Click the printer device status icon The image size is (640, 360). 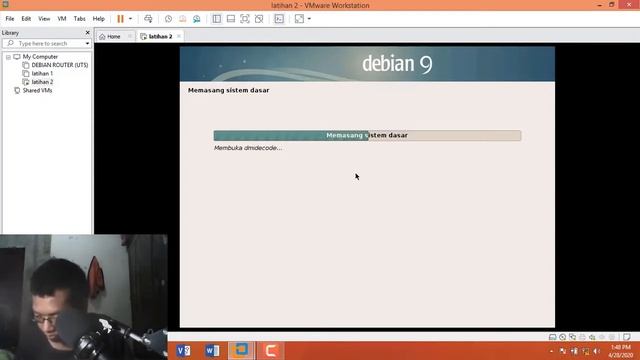pos(582,337)
